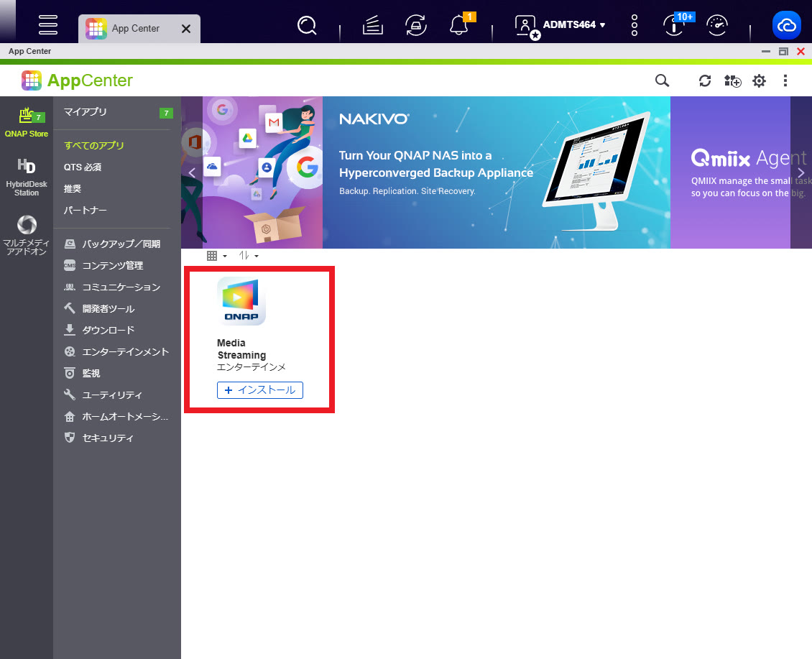Open the Qmiix Agent banner

(731, 172)
